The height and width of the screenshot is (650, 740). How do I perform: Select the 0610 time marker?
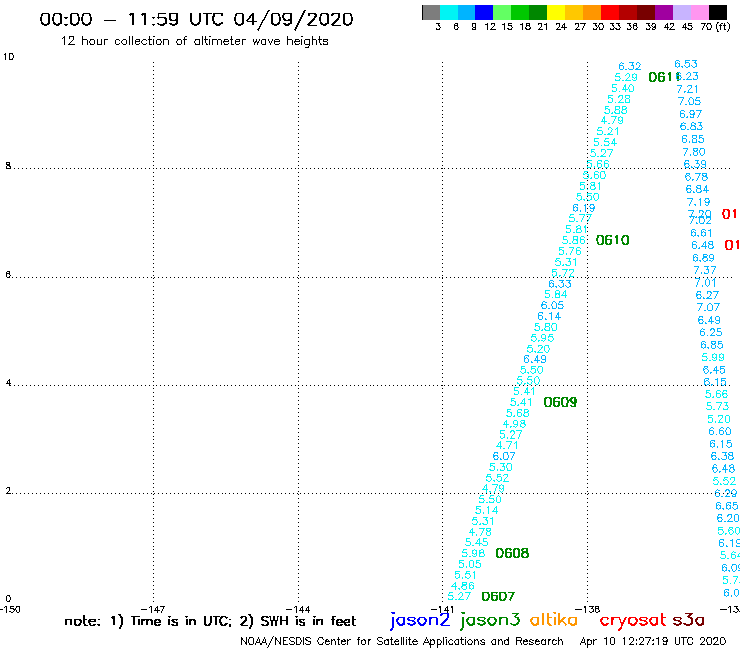pyautogui.click(x=613, y=240)
